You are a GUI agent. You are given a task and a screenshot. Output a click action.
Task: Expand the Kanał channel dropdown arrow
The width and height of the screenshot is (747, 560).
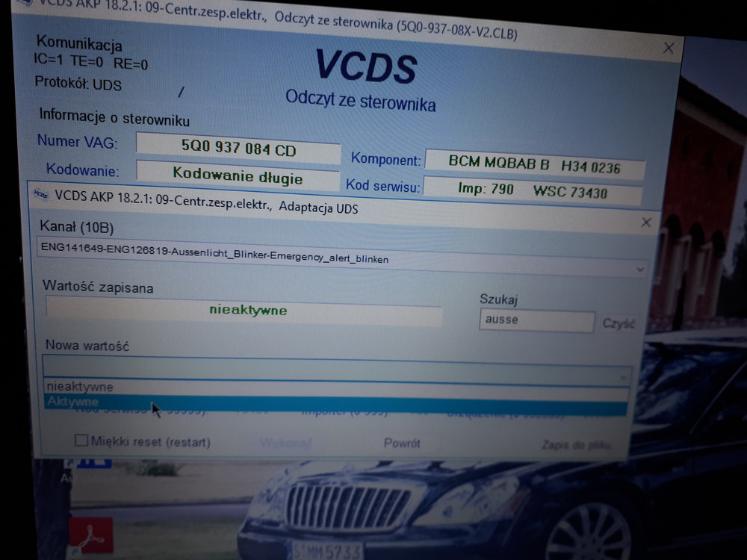[639, 268]
